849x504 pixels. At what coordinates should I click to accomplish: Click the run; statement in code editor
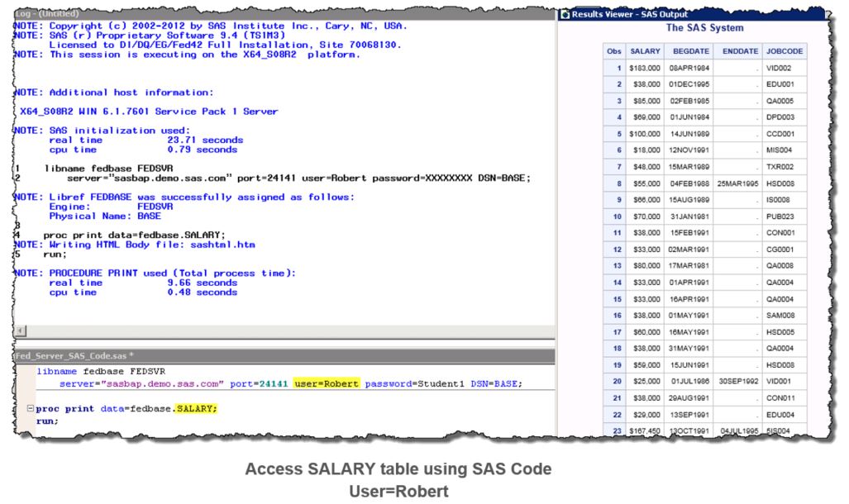47,421
